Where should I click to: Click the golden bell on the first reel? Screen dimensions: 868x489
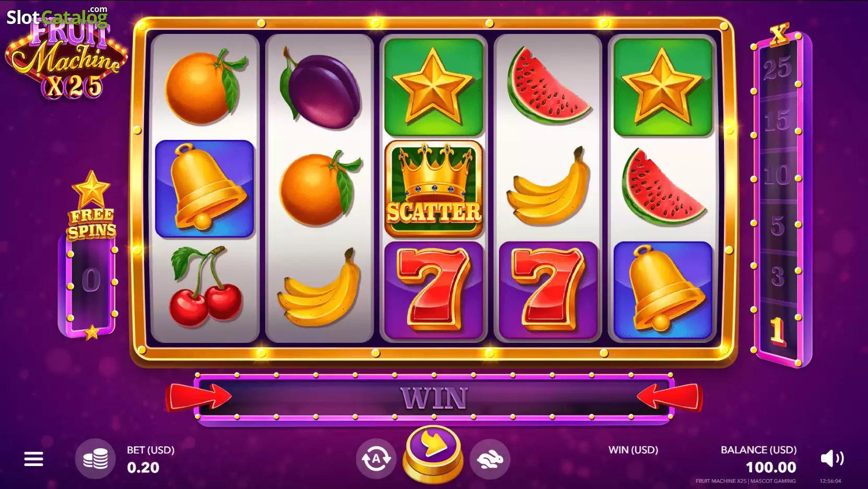[205, 188]
